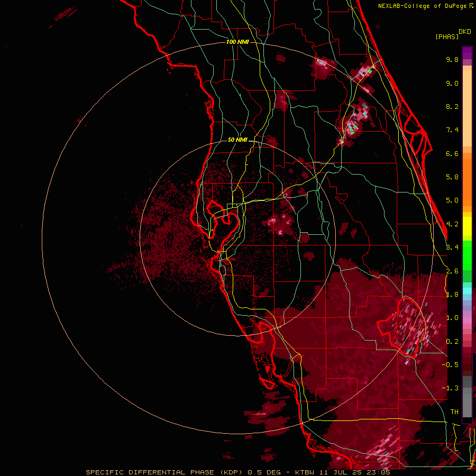Click the 9.8 value on the KDP scale
Screen dimensions: 476x476
point(452,59)
